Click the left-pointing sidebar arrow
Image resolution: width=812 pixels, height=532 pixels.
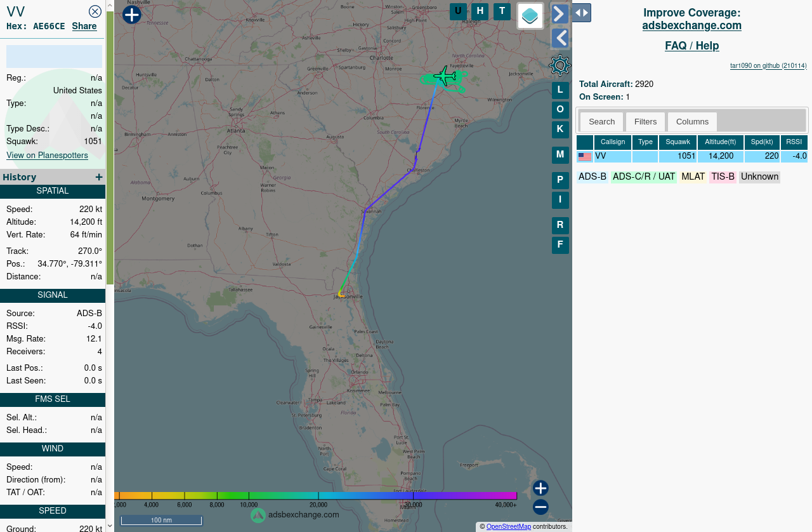(x=560, y=39)
